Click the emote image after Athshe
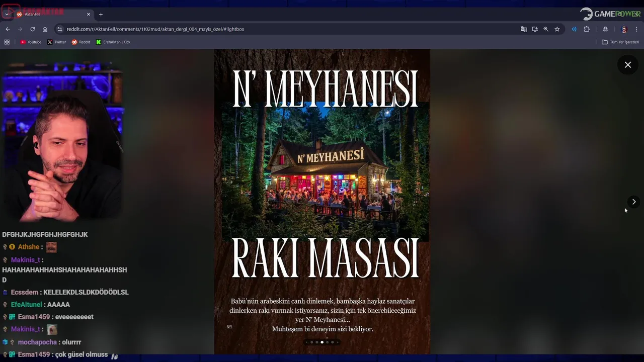Image resolution: width=644 pixels, height=362 pixels. coord(51,247)
